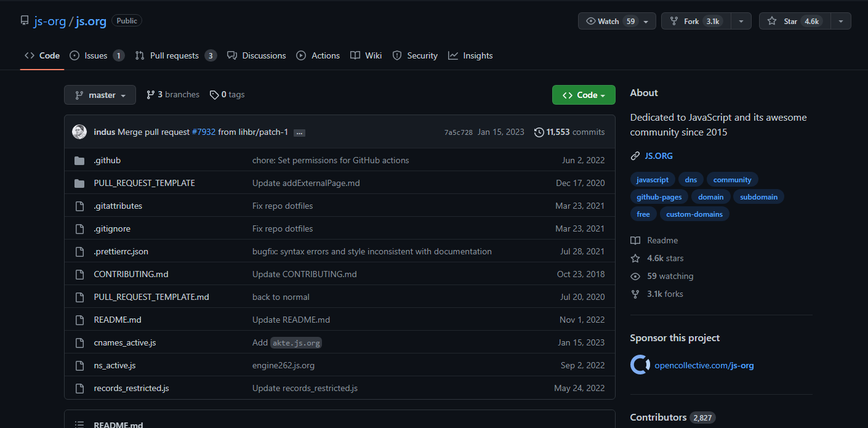Open pull request #7932 link
The image size is (868, 428).
pos(204,132)
